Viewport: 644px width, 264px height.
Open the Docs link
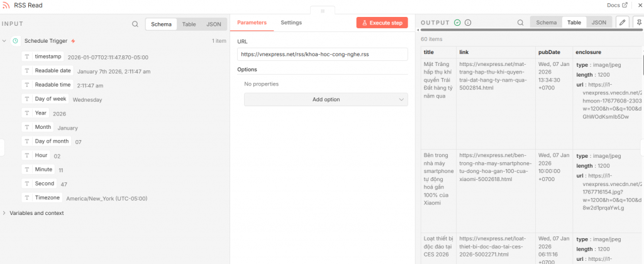[x=617, y=5]
